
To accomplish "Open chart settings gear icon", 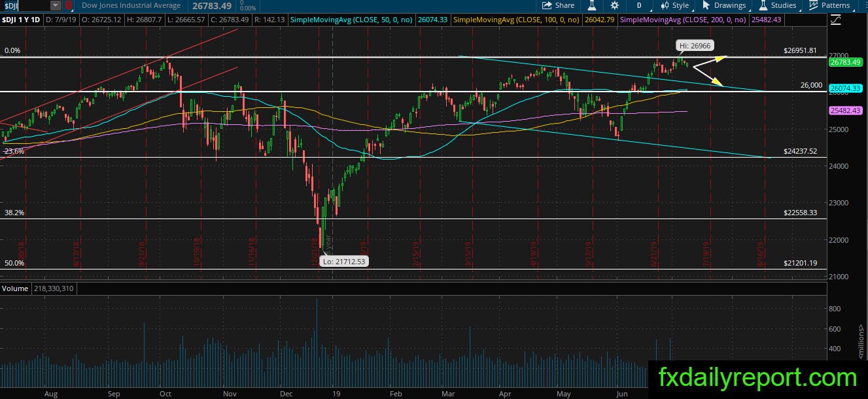I will pyautogui.click(x=614, y=5).
